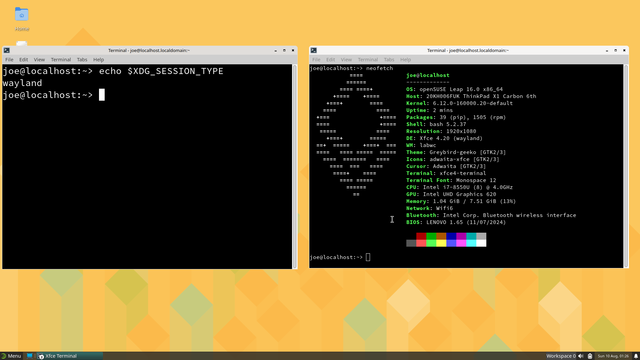This screenshot has height=360, width=640.
Task: Click the 'neofetch' command text
Action: pos(380,68)
